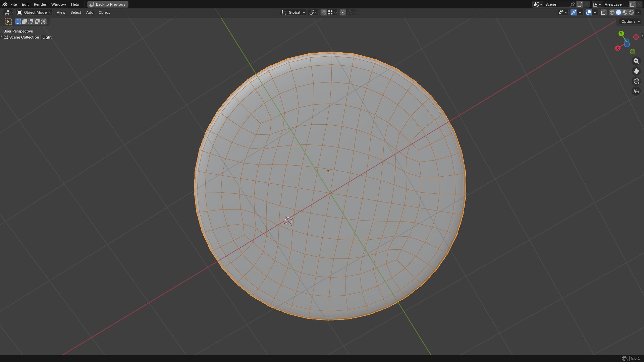The height and width of the screenshot is (362, 644).
Task: Click Back to Previous button
Action: coord(108,4)
